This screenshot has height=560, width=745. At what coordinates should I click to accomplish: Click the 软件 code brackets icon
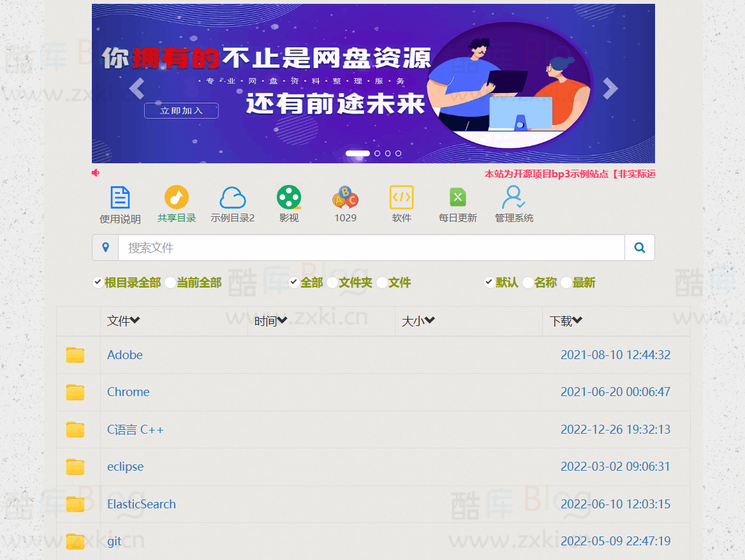[401, 198]
